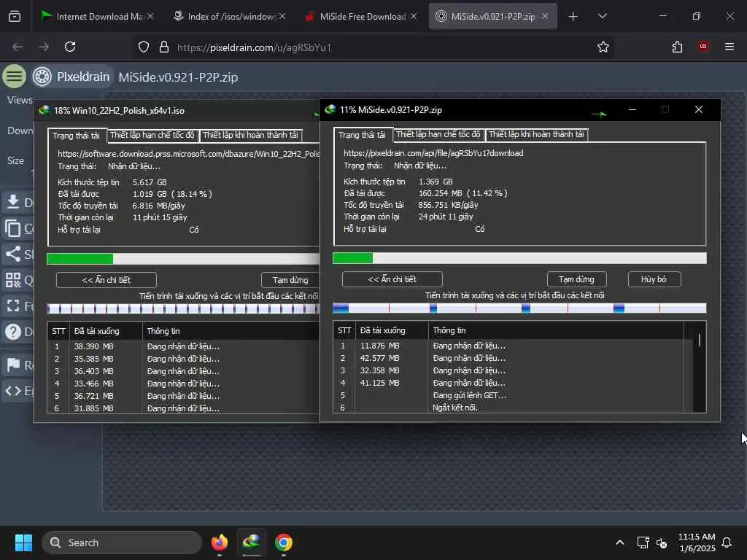Click the Copy link icon in sidebar
747x560 pixels.
pos(13,228)
